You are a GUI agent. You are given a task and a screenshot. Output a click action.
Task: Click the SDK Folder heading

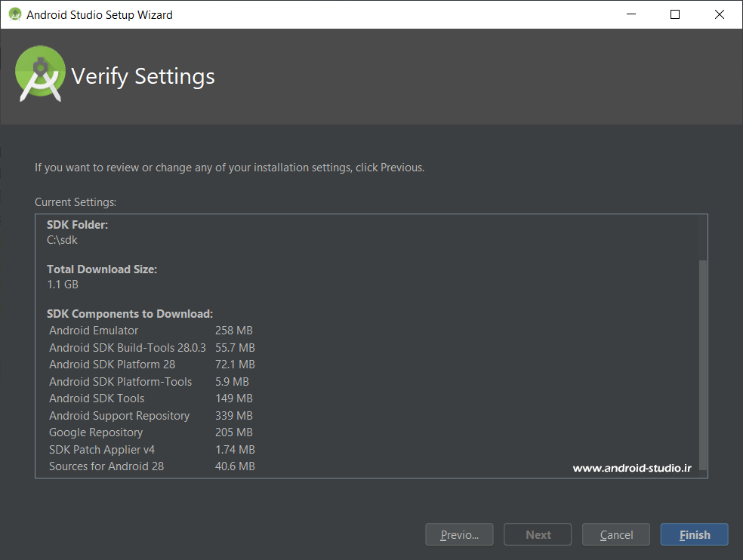point(77,225)
